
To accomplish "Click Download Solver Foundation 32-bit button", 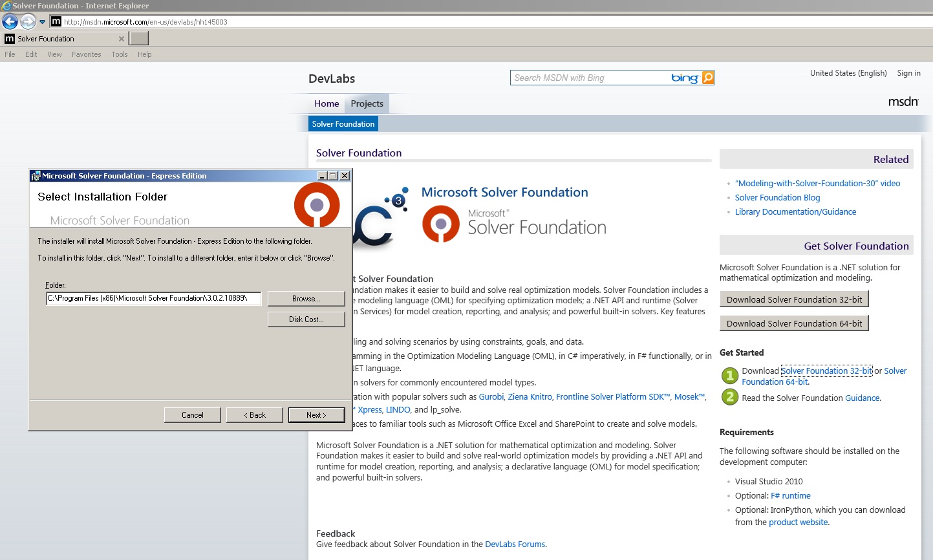I will 794,299.
